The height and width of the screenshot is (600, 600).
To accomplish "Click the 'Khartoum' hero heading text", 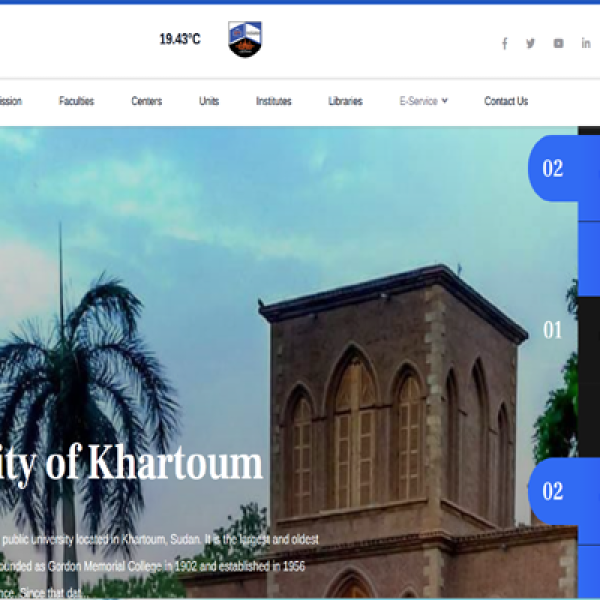I will [175, 463].
